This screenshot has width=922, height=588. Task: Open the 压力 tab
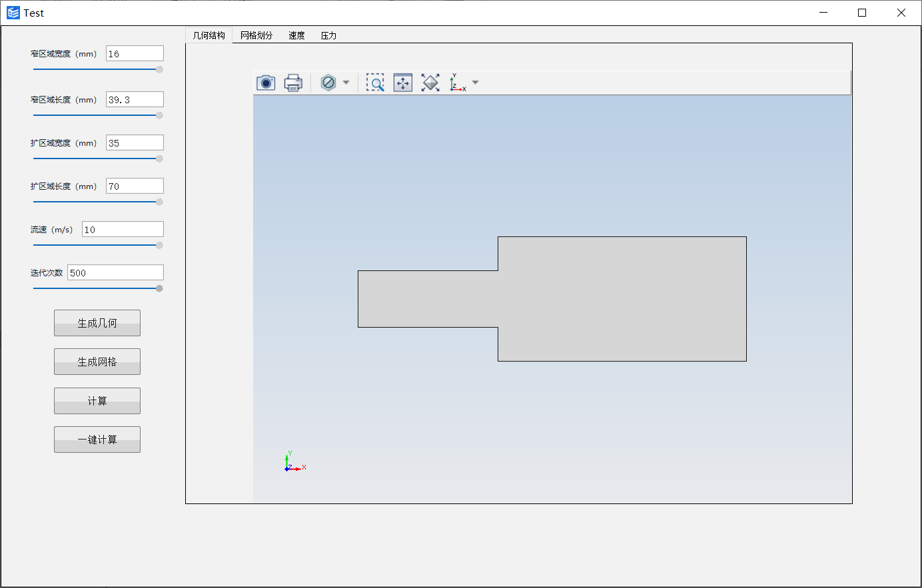click(328, 35)
